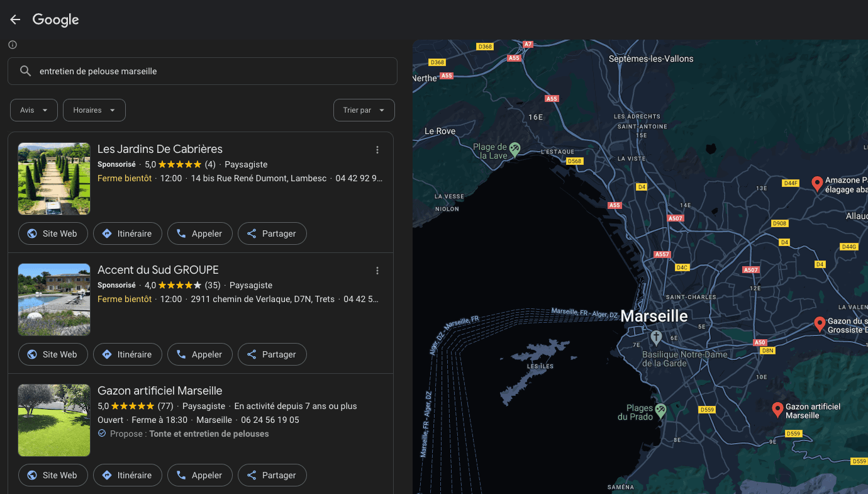The width and height of the screenshot is (868, 494).
Task: Click the 'Septèmes-les-Vallons' map label
Action: tap(651, 59)
